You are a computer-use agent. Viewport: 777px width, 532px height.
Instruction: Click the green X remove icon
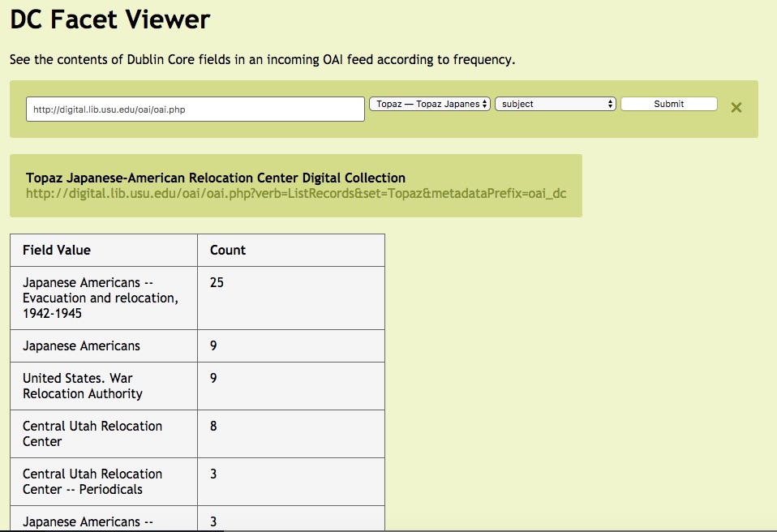pos(736,107)
